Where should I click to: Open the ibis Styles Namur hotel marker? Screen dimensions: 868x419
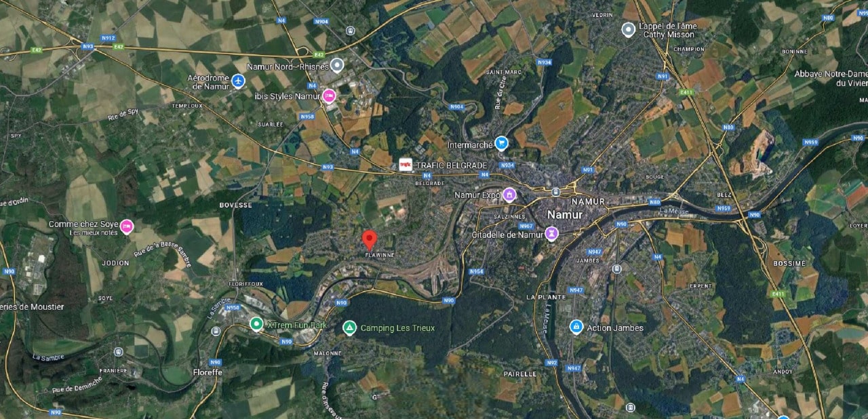click(329, 96)
